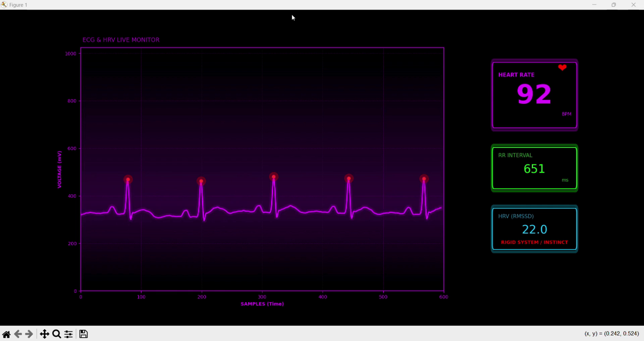Click the ms unit label
Screen dimensions: 644x341
click(x=565, y=180)
